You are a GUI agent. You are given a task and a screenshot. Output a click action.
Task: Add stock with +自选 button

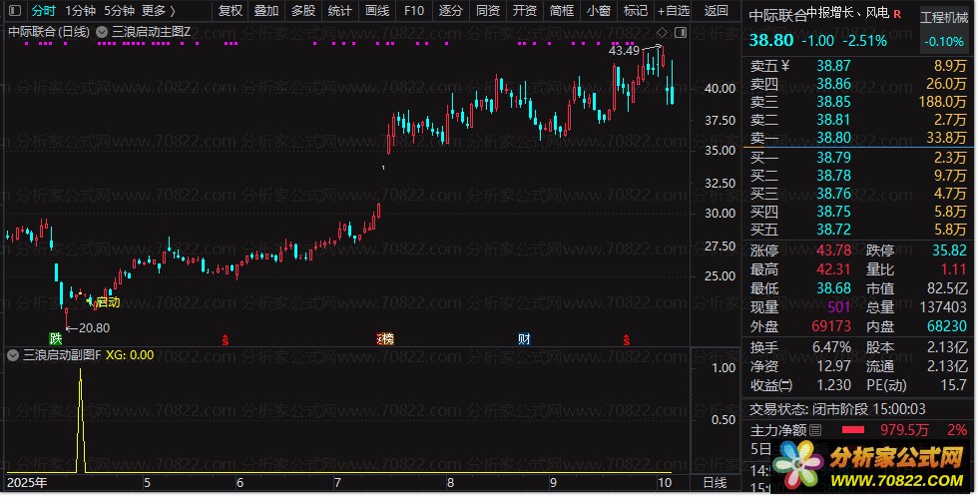[x=674, y=11]
